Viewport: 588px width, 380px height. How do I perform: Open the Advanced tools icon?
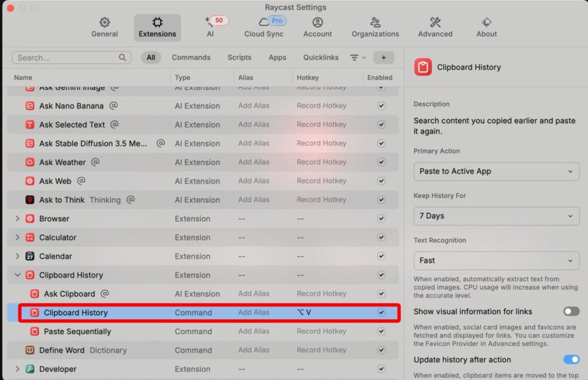coord(435,23)
